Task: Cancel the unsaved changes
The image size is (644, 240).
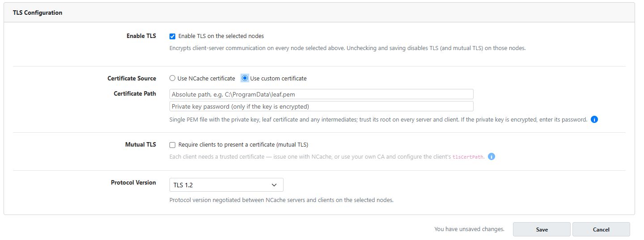Action: [x=601, y=229]
